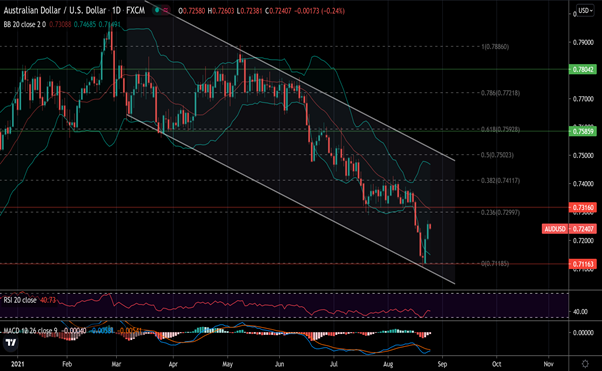Click the 0.72000 price axis tick
602x371 pixels.
[583, 241]
